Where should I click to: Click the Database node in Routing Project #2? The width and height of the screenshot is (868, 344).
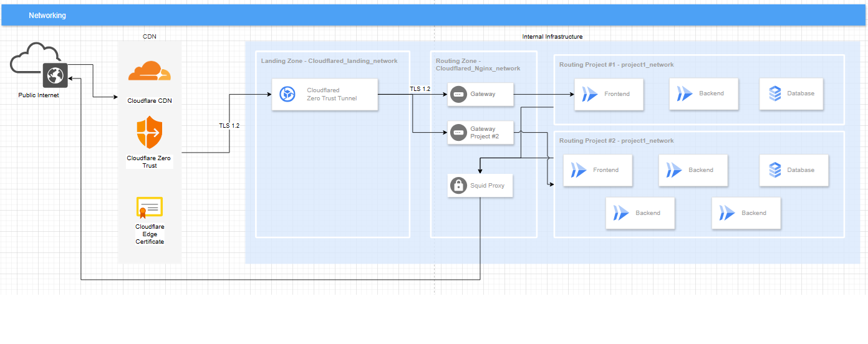point(794,170)
